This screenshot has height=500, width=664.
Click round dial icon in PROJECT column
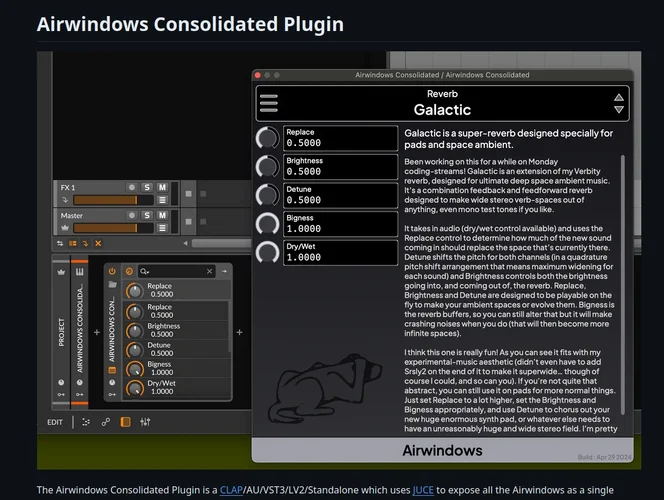click(61, 383)
